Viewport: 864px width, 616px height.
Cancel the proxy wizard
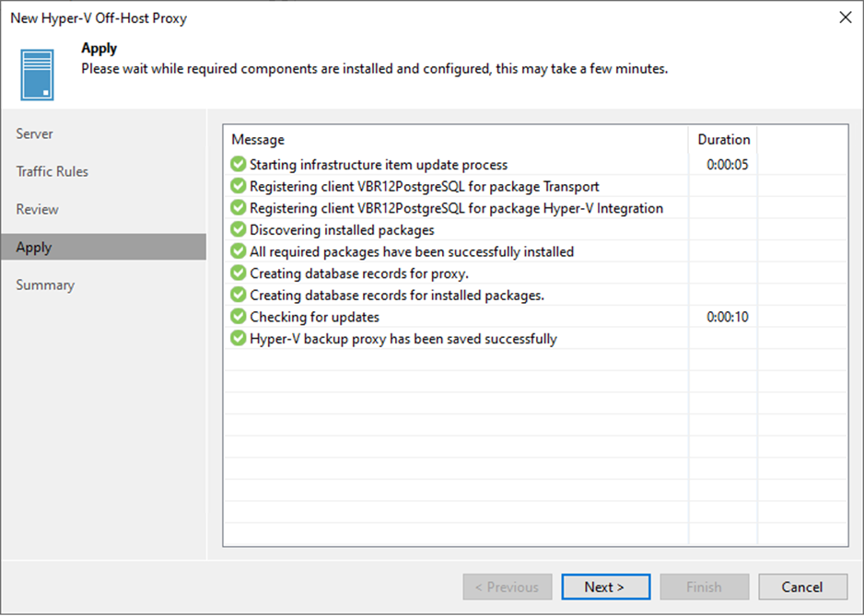click(802, 587)
